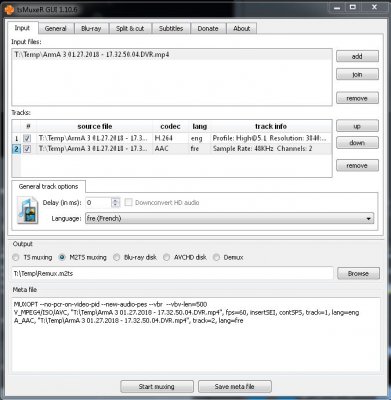391x400 pixels.
Task: Open the Language dropdown showing fre (French)
Action: 229,219
